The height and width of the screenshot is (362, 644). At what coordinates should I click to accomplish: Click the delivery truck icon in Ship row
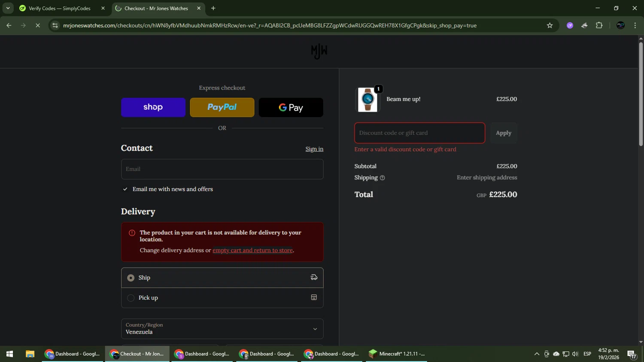[x=314, y=278]
